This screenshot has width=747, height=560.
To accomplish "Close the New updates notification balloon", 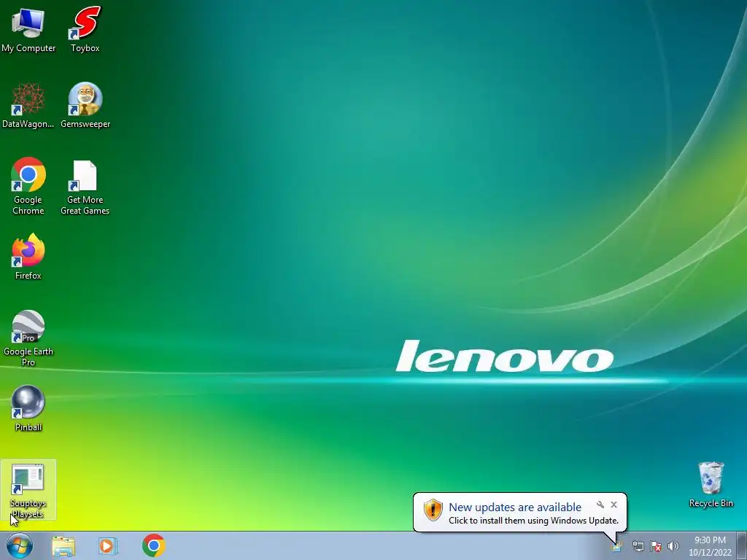I will click(614, 505).
